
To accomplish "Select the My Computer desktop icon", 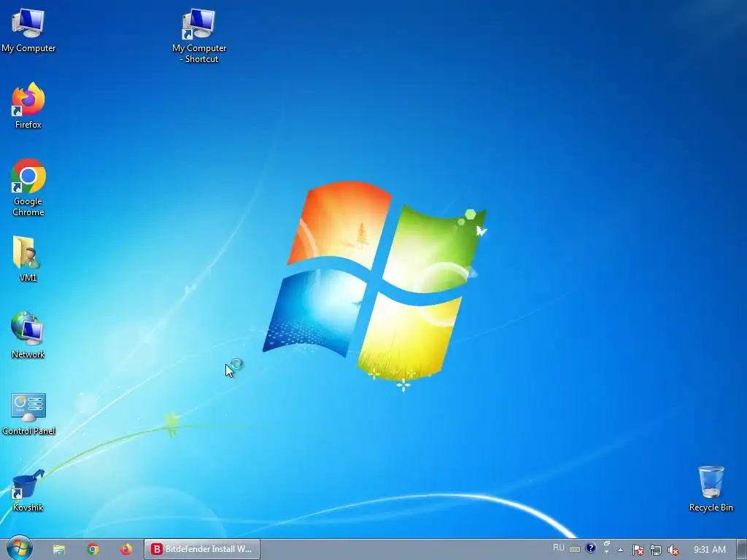I will pyautogui.click(x=28, y=31).
